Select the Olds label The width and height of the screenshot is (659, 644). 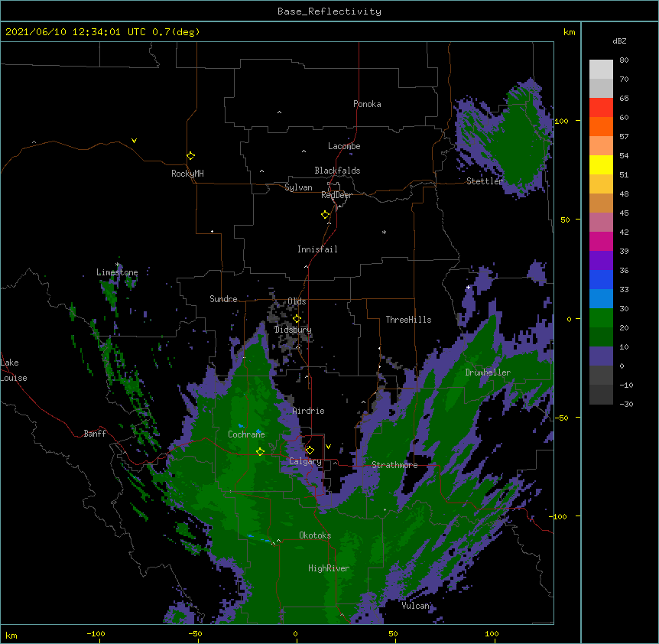click(x=297, y=301)
